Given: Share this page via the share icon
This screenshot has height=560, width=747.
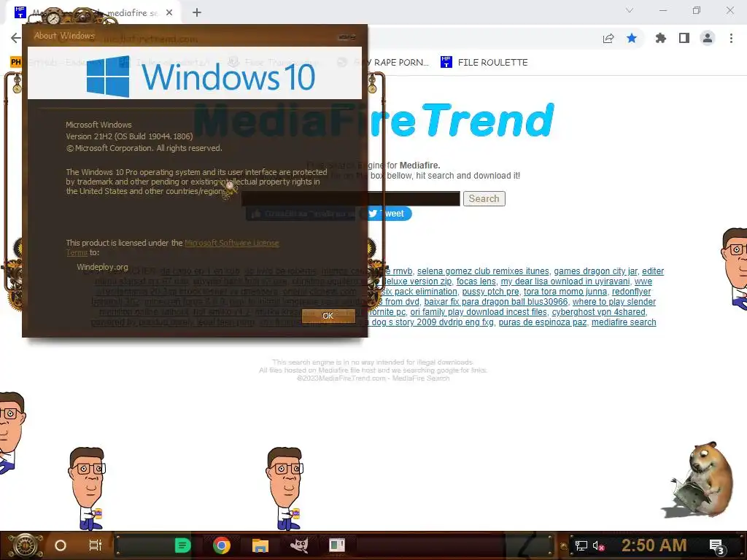Looking at the screenshot, I should coord(608,39).
